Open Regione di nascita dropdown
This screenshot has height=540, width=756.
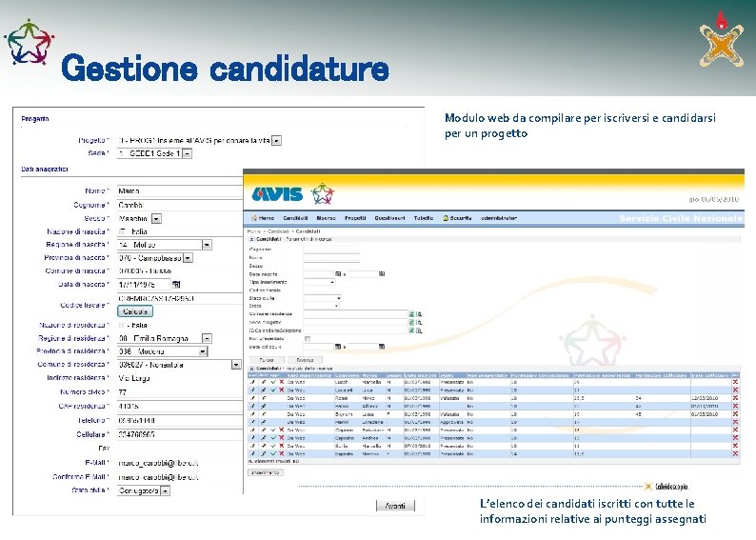(207, 245)
